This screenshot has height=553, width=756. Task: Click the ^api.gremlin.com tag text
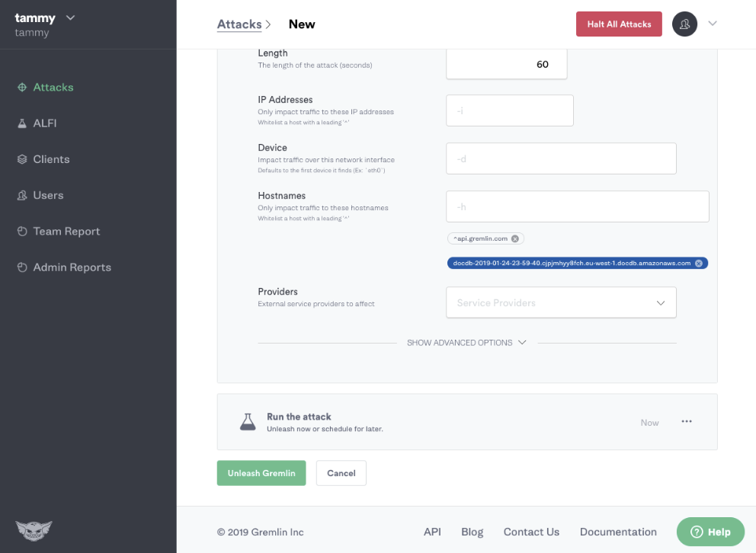[480, 238]
